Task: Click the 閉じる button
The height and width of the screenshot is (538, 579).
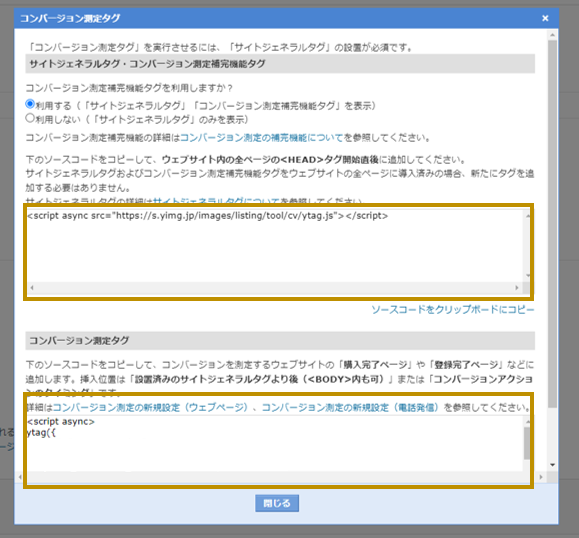Action: 277,503
